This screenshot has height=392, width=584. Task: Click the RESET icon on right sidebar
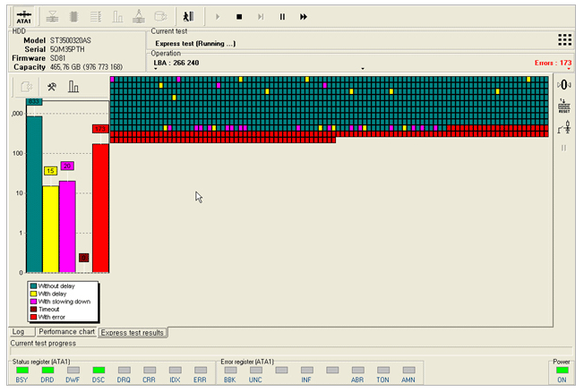[564, 107]
